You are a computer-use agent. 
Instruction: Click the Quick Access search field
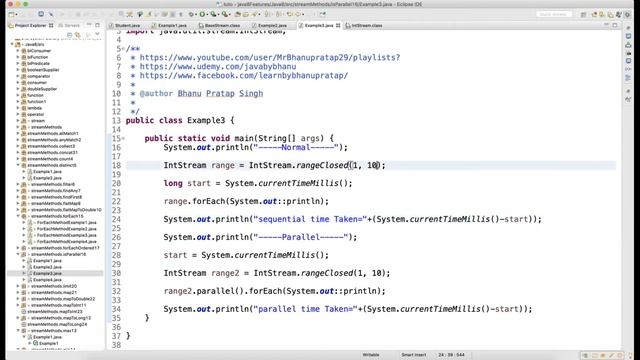point(554,14)
